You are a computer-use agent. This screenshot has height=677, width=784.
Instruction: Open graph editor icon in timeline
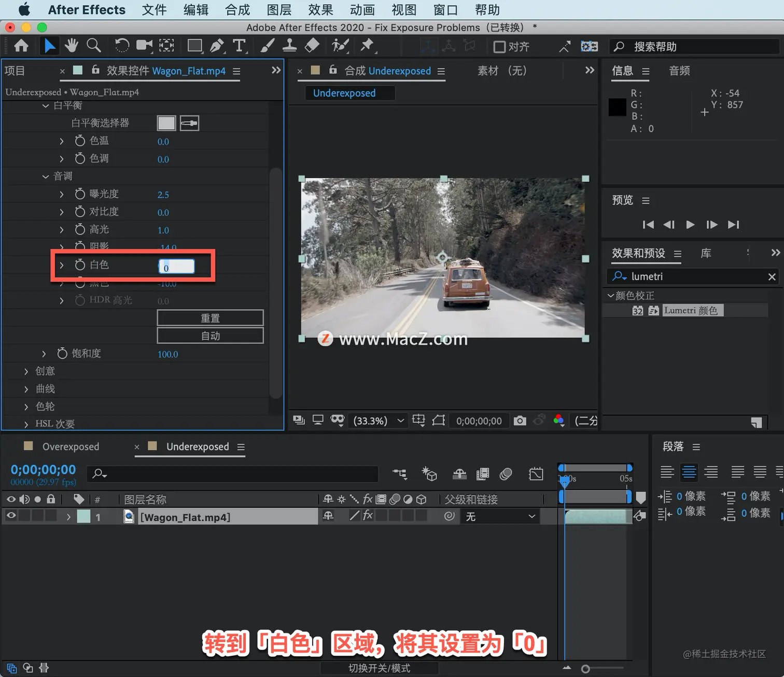click(x=536, y=474)
